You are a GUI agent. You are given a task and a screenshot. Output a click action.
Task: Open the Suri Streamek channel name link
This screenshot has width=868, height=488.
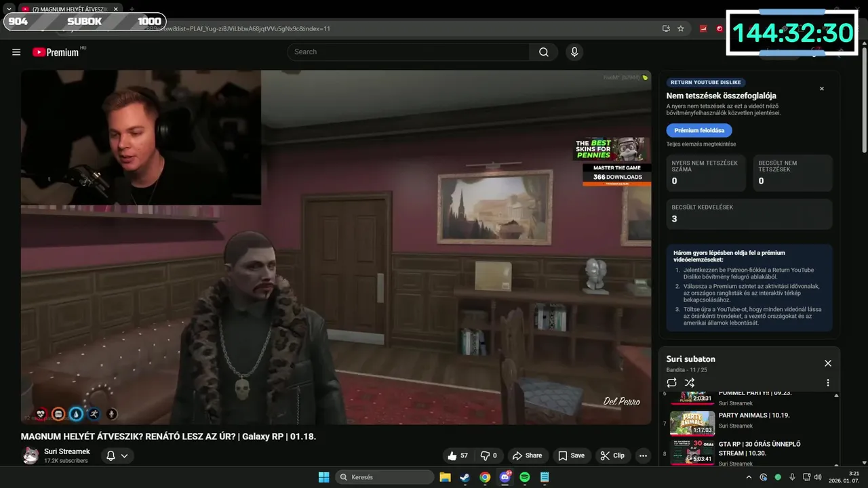point(67,451)
